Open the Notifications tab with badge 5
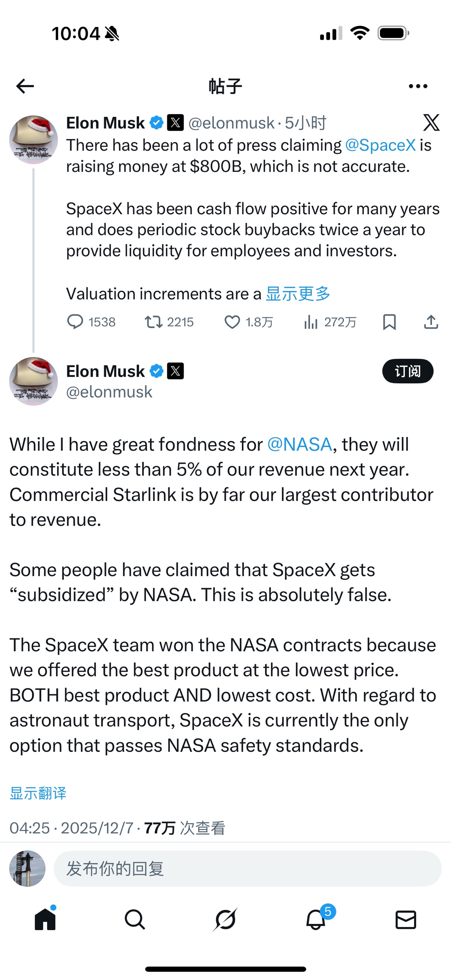 tap(316, 920)
